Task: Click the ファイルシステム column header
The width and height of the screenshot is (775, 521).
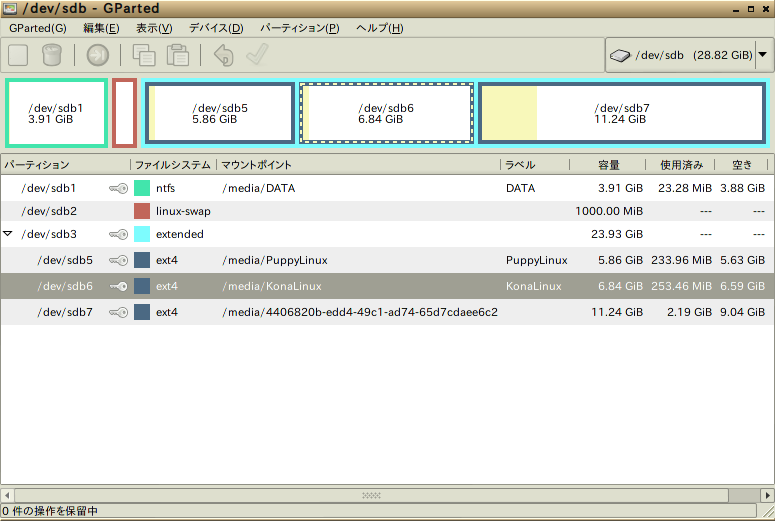Action: tap(173, 165)
